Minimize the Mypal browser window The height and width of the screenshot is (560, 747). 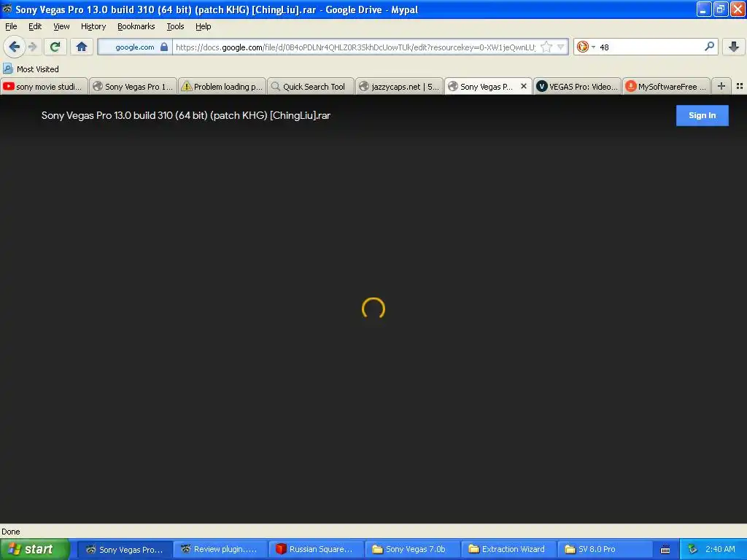(704, 9)
